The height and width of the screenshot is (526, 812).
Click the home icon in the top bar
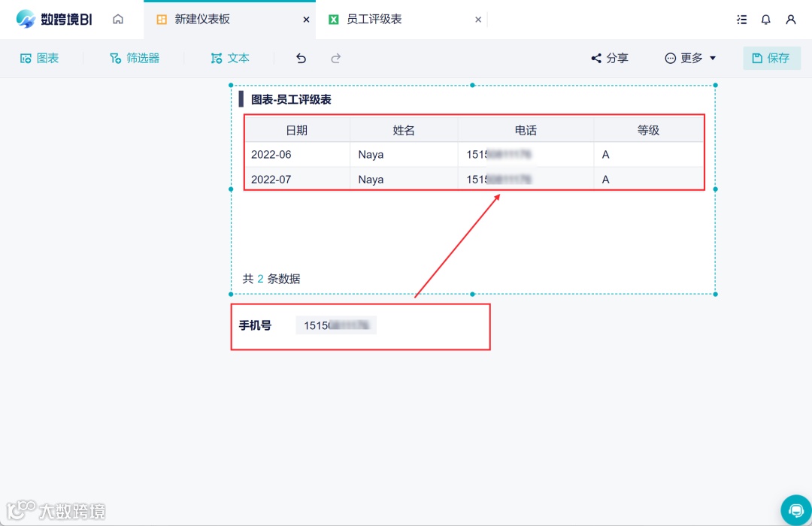(117, 20)
